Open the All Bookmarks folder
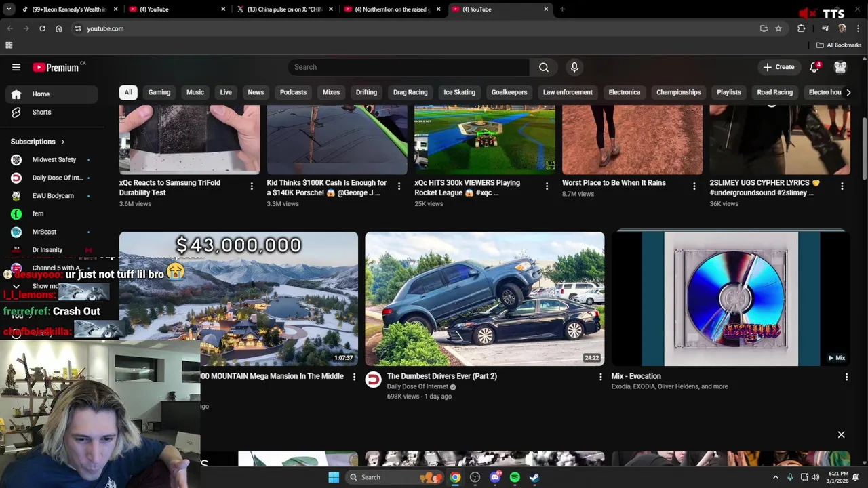868x488 pixels. click(x=839, y=45)
